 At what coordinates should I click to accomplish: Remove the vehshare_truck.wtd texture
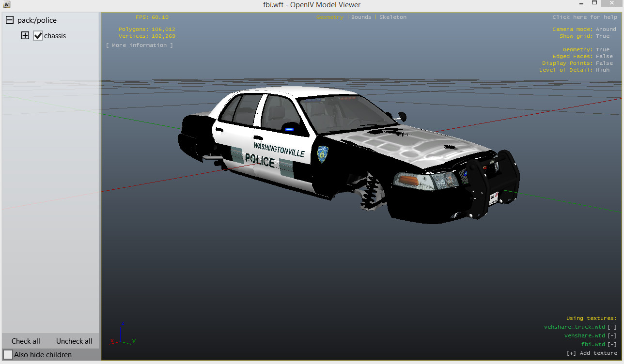click(612, 327)
